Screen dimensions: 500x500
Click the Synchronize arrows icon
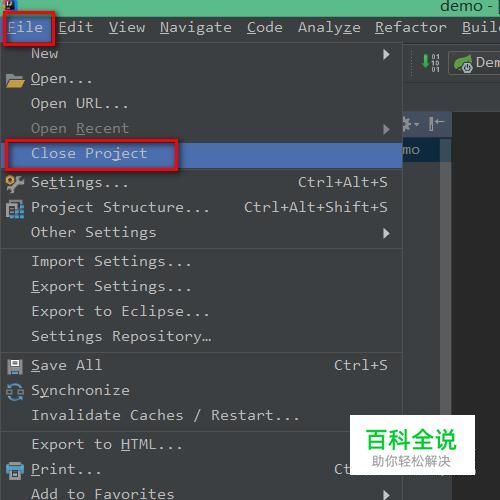15,392
